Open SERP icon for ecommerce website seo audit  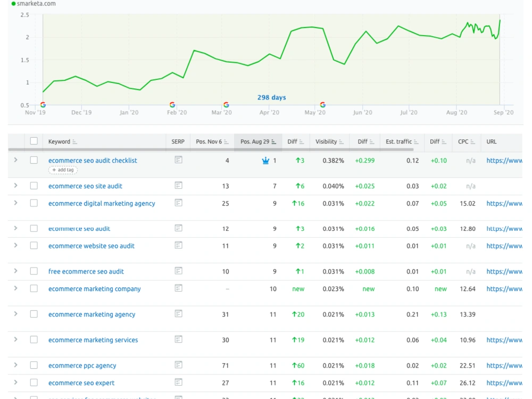point(178,245)
